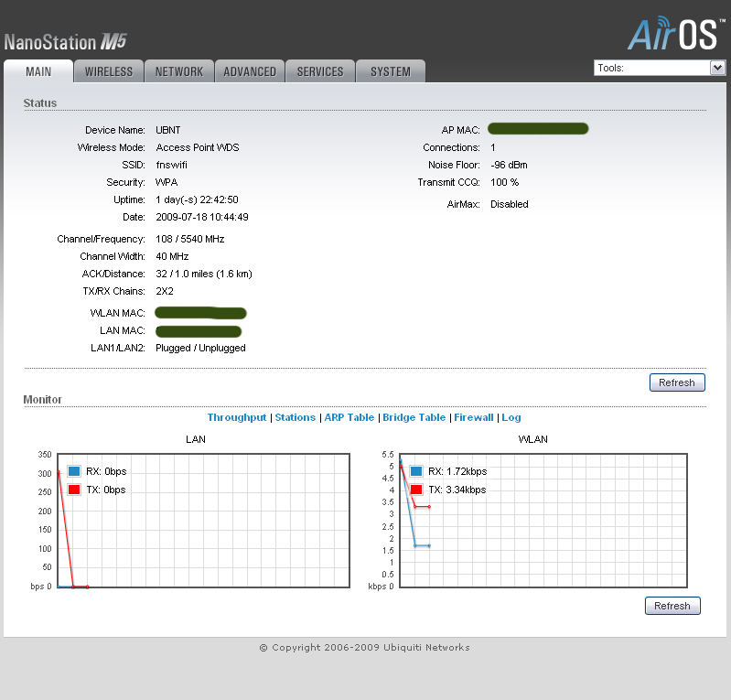This screenshot has width=731, height=700.
Task: Click the WLAN throughput graph
Action: pyautogui.click(x=543, y=521)
